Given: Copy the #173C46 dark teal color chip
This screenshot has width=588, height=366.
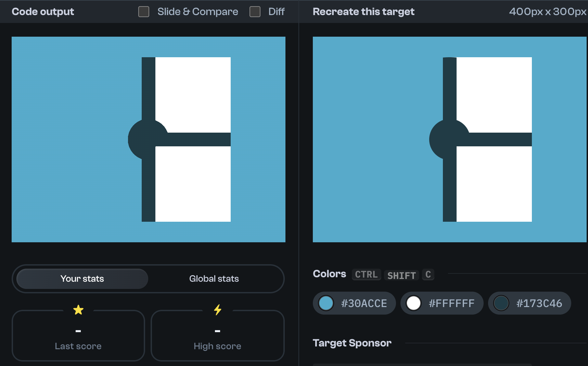Looking at the screenshot, I should 529,303.
